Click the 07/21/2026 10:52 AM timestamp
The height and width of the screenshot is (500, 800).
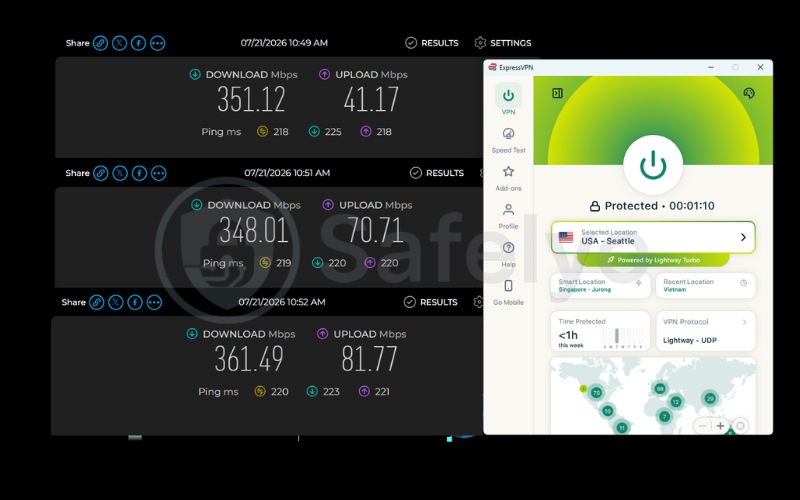[x=282, y=302]
